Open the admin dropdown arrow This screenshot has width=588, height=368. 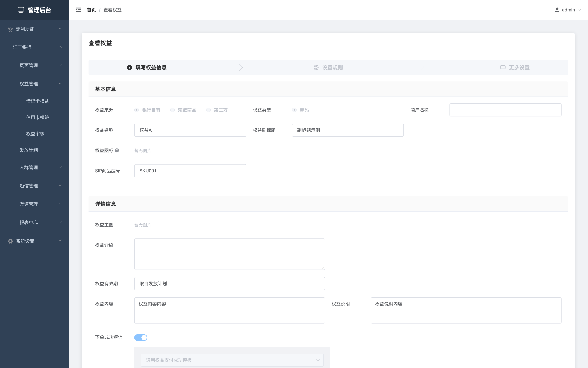[x=579, y=10]
